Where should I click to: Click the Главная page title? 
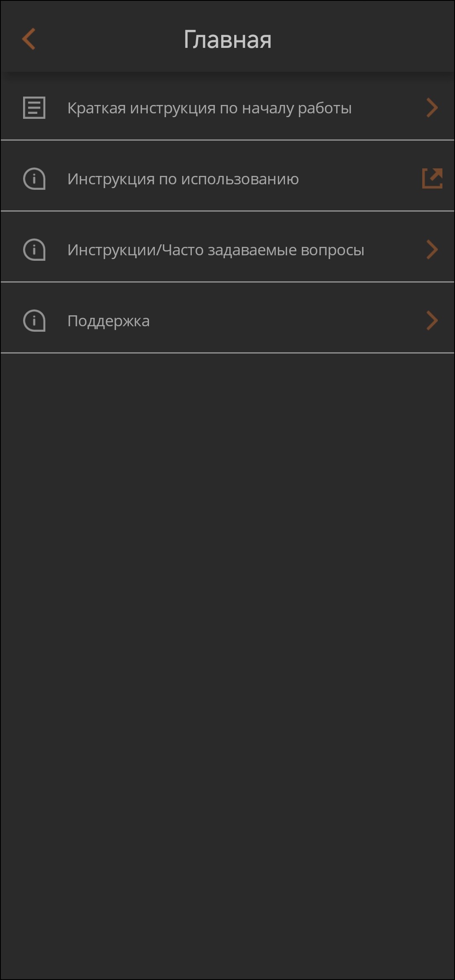tap(227, 39)
